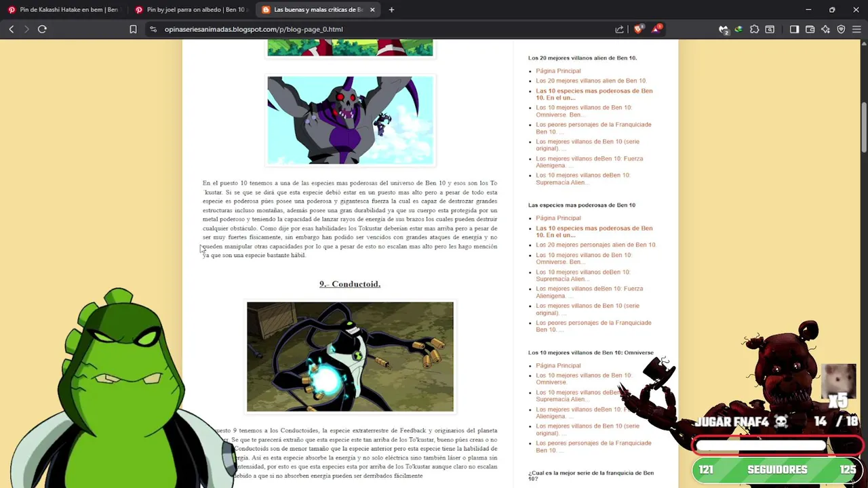Image resolution: width=868 pixels, height=488 pixels.
Task: Click the JUGAR FNAF4 goal label
Action: click(741, 422)
